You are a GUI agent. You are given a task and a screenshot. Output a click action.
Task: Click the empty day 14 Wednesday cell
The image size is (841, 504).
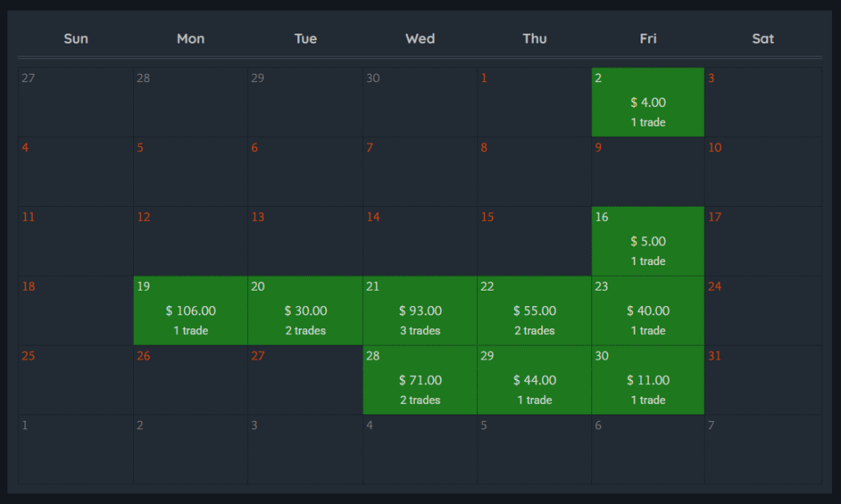(x=420, y=241)
